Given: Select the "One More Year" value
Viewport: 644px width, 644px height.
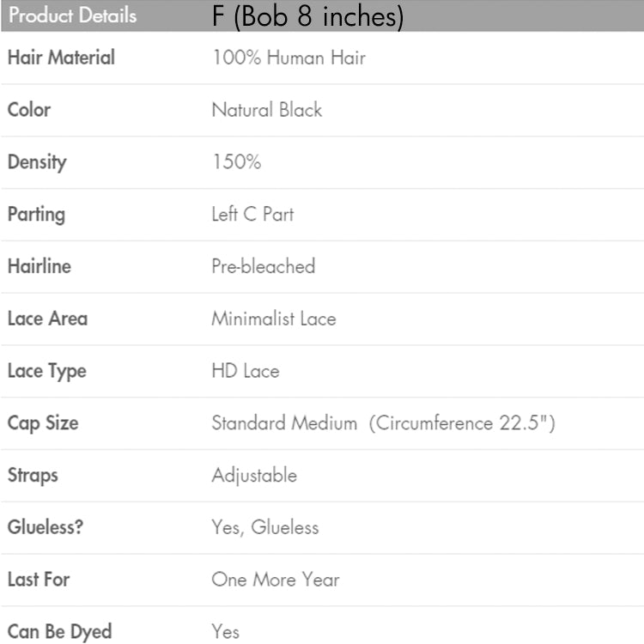Looking at the screenshot, I should [x=276, y=580].
